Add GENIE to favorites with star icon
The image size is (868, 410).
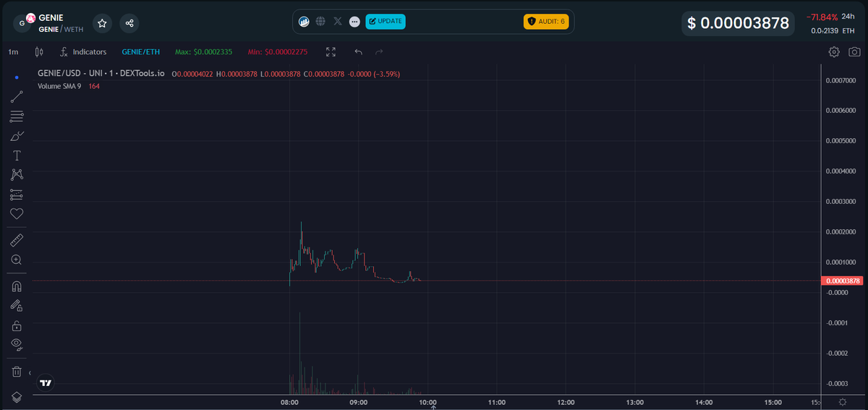pos(103,23)
